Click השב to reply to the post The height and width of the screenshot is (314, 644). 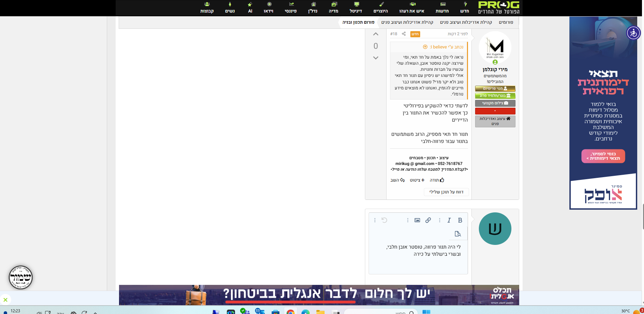point(397,180)
